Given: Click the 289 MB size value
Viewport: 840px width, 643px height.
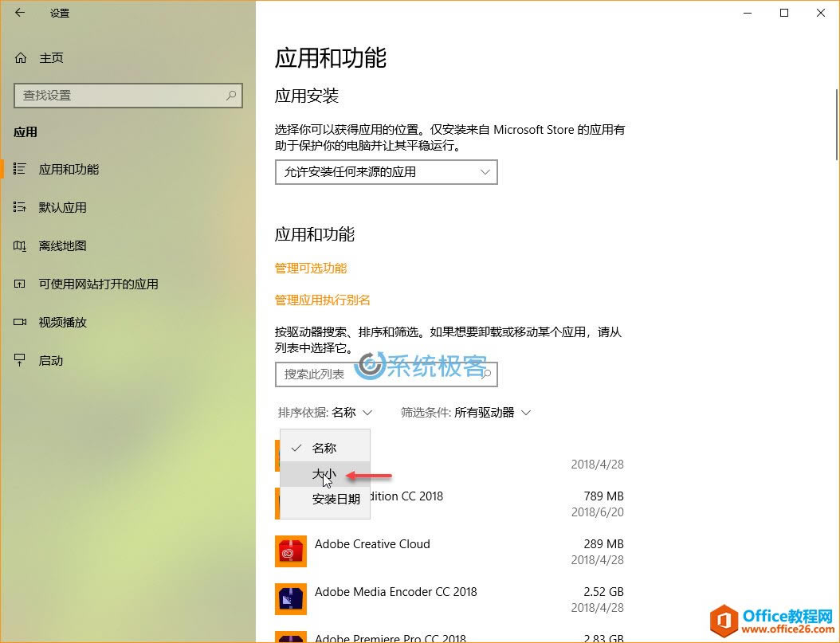Looking at the screenshot, I should [x=603, y=544].
